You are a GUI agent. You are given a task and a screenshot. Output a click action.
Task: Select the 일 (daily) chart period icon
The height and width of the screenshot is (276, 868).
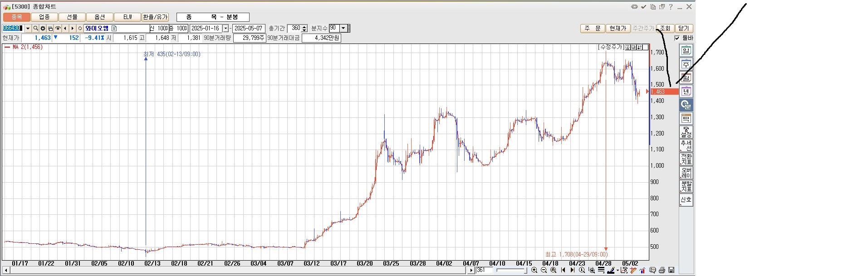[x=686, y=51]
